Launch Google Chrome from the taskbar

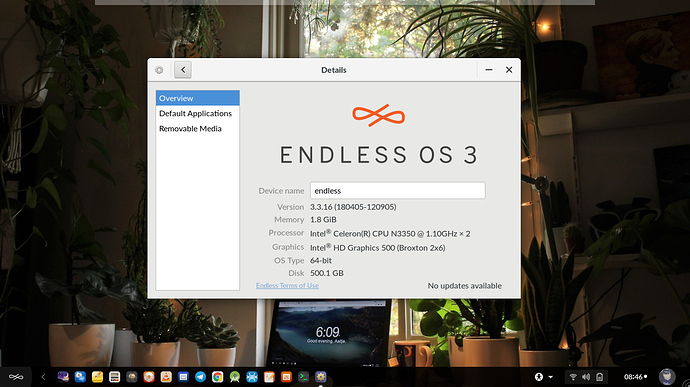(217, 377)
